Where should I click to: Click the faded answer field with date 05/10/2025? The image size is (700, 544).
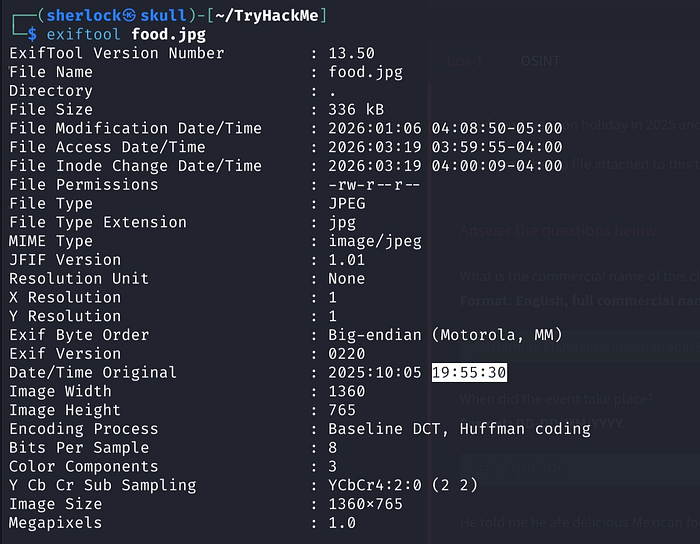pos(580,470)
